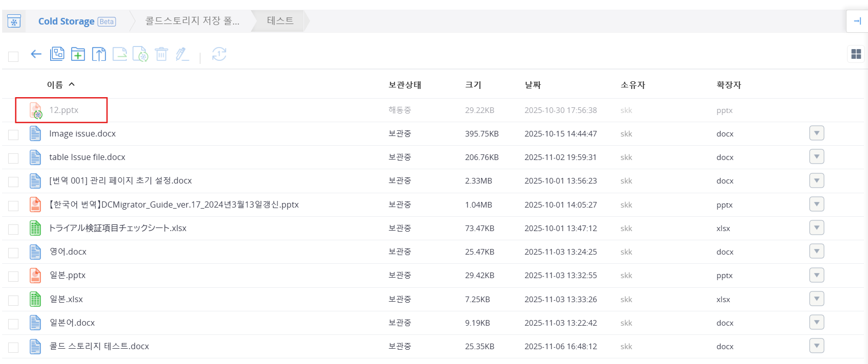Image resolution: width=868 pixels, height=364 pixels.
Task: Click the upload file icon
Action: [x=99, y=54]
